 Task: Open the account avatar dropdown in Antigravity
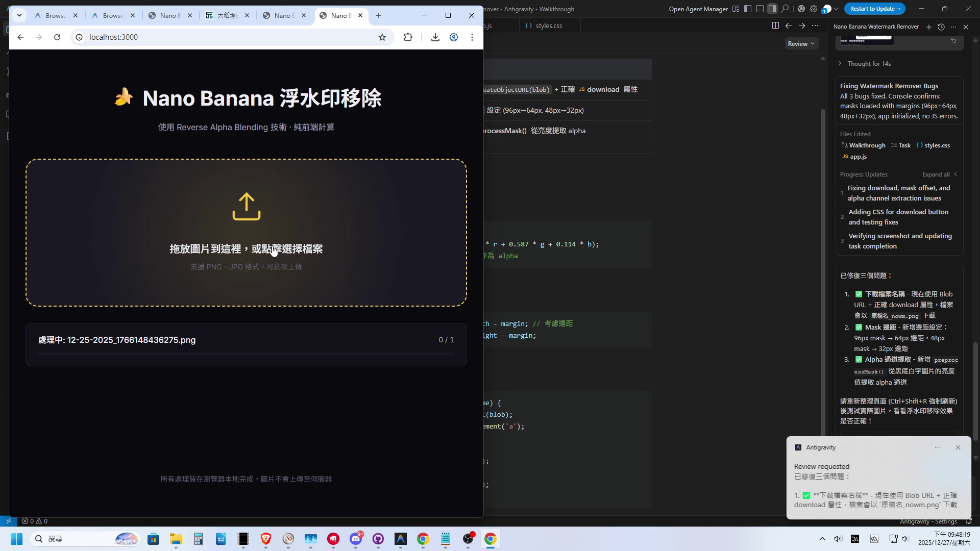click(x=830, y=9)
